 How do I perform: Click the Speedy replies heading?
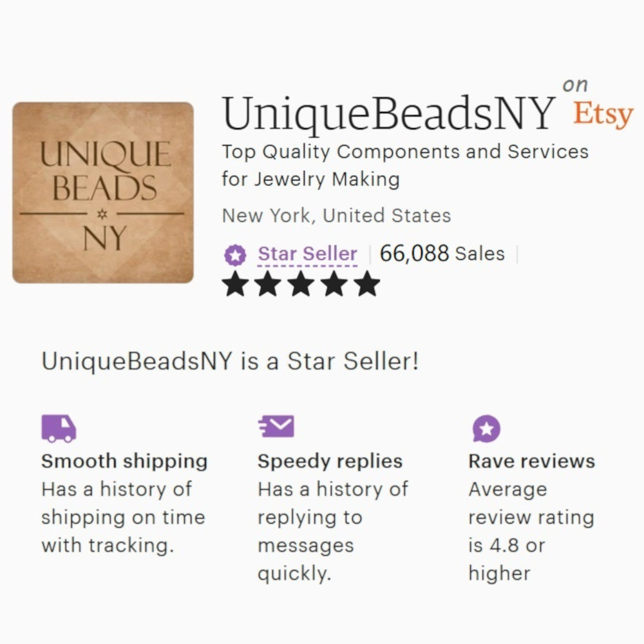click(330, 461)
